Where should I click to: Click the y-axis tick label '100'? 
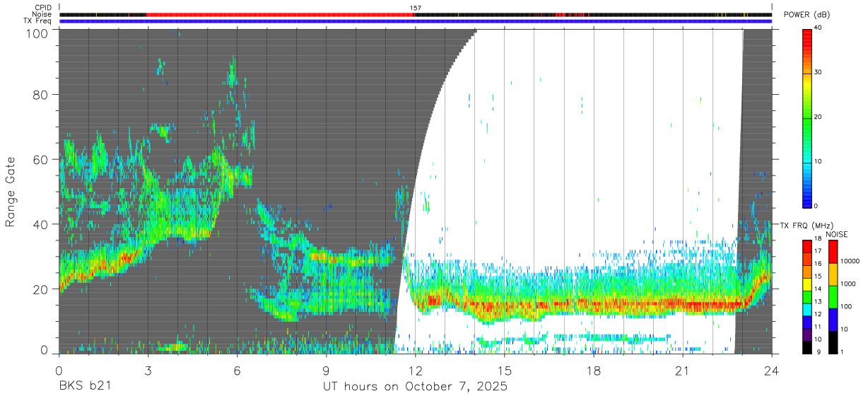pyautogui.click(x=37, y=33)
